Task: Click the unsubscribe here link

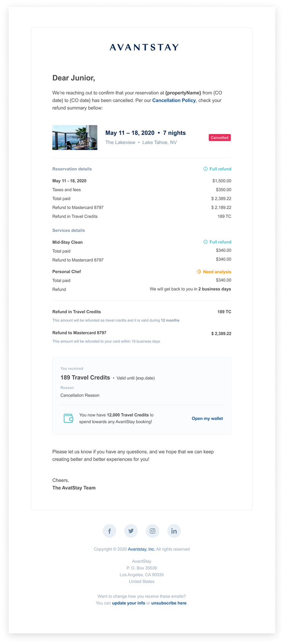Action: 169,603
